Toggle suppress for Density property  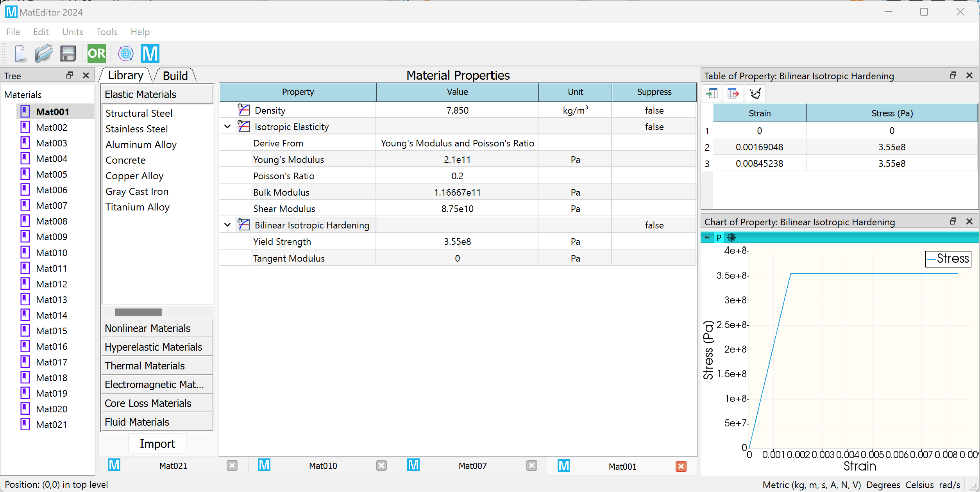tap(655, 111)
